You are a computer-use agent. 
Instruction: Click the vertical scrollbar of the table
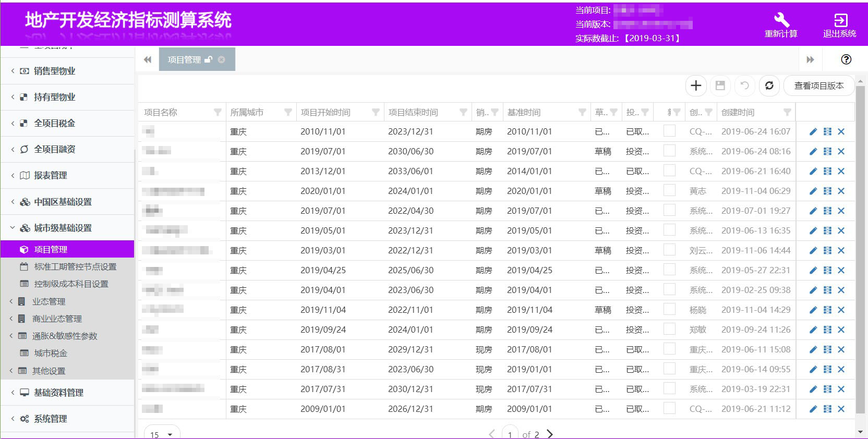coord(860,250)
